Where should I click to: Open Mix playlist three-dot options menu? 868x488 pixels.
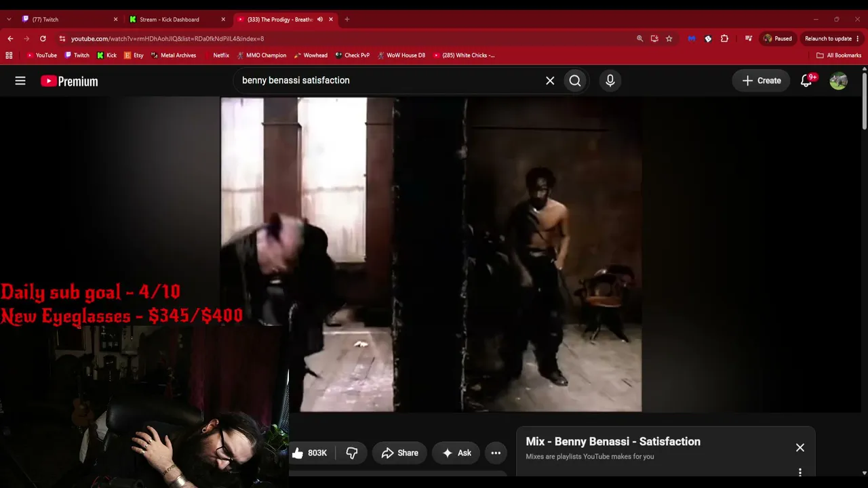pos(800,472)
